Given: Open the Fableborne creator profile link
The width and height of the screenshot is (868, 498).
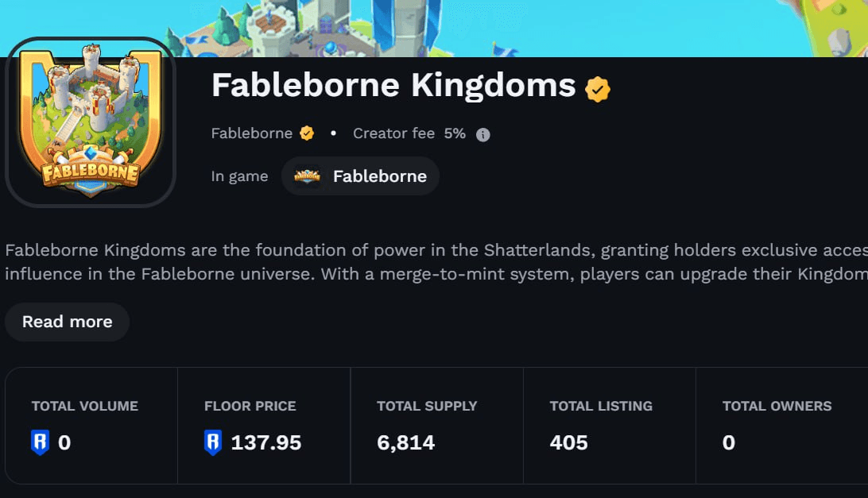Looking at the screenshot, I should point(251,133).
